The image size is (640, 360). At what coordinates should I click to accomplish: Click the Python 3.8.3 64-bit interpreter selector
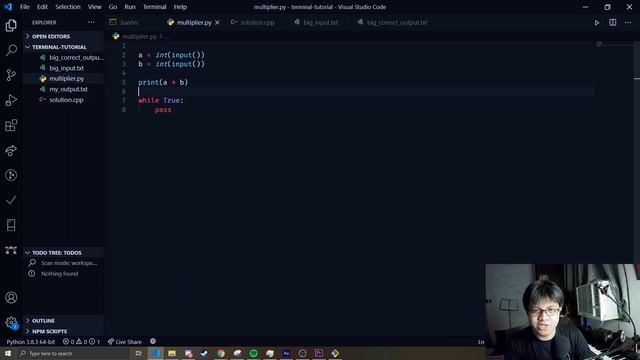(31, 342)
